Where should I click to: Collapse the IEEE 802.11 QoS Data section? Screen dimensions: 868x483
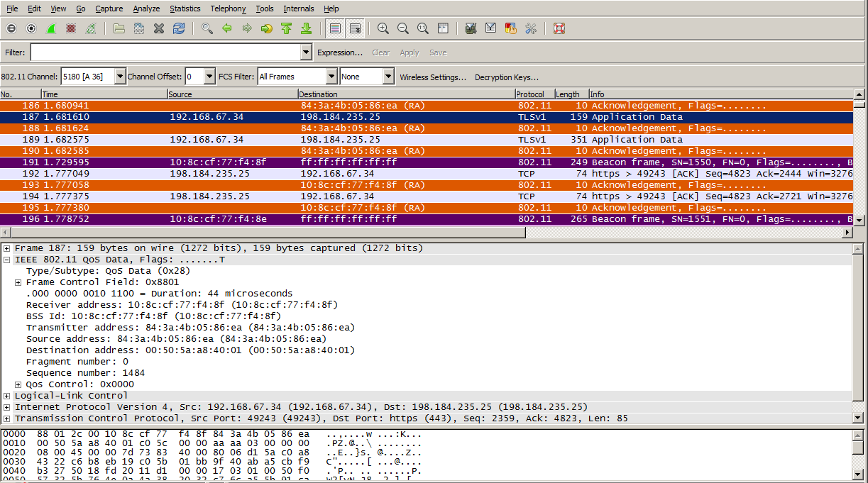click(6, 259)
